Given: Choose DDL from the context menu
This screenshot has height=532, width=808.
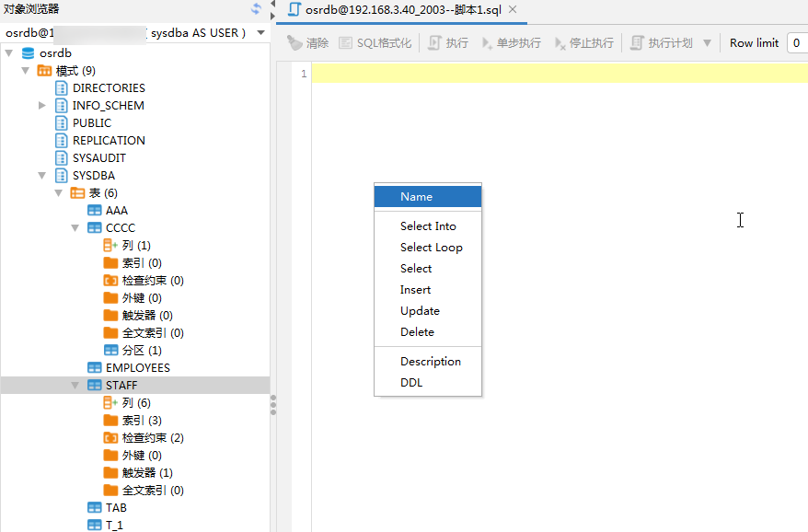Looking at the screenshot, I should (411, 383).
